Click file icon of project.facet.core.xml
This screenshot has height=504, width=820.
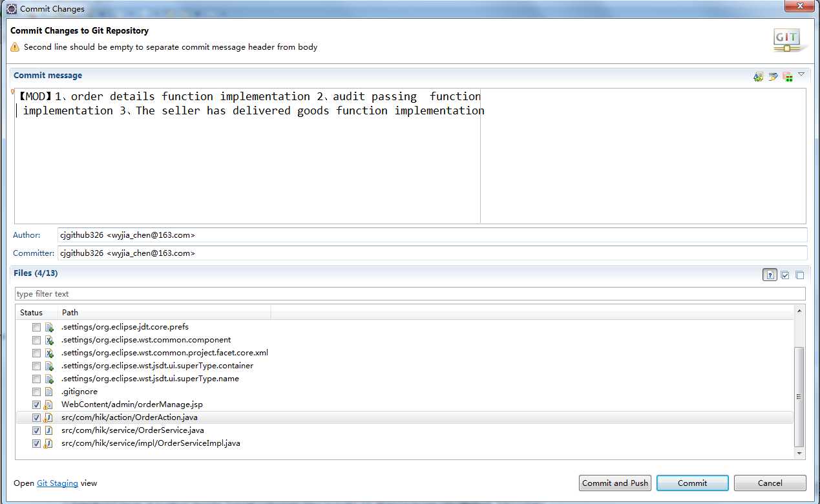pos(48,353)
